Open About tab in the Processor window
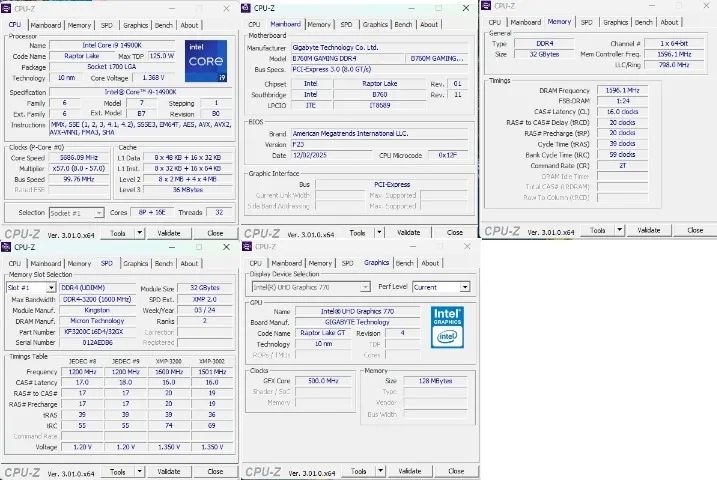Viewport: 717px width, 480px height. 189,25
